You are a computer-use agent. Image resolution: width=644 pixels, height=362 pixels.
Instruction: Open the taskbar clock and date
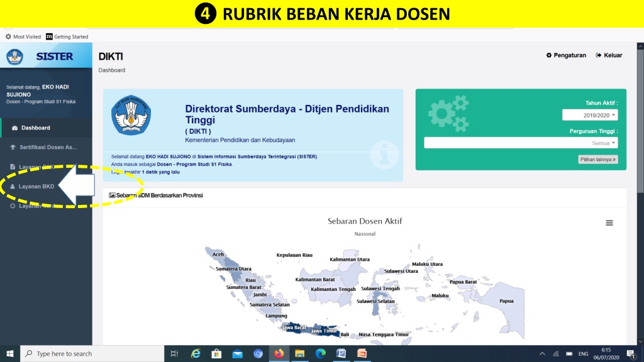point(606,354)
